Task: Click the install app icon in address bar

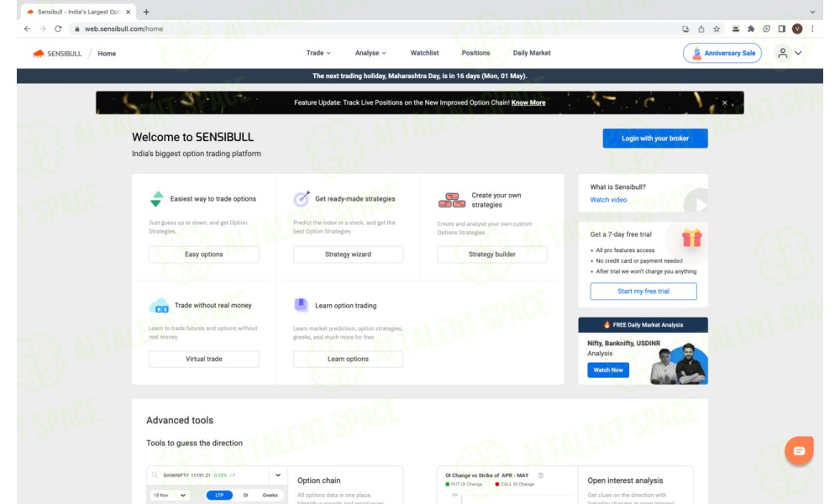Action: (685, 29)
